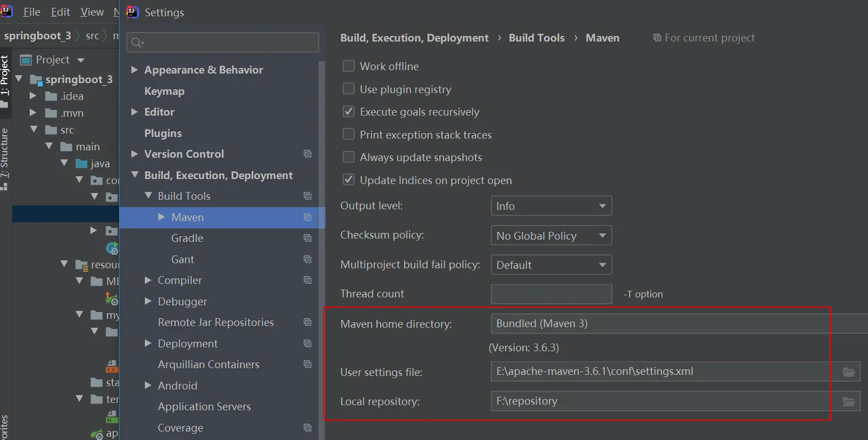Expand Deployment settings node

148,343
